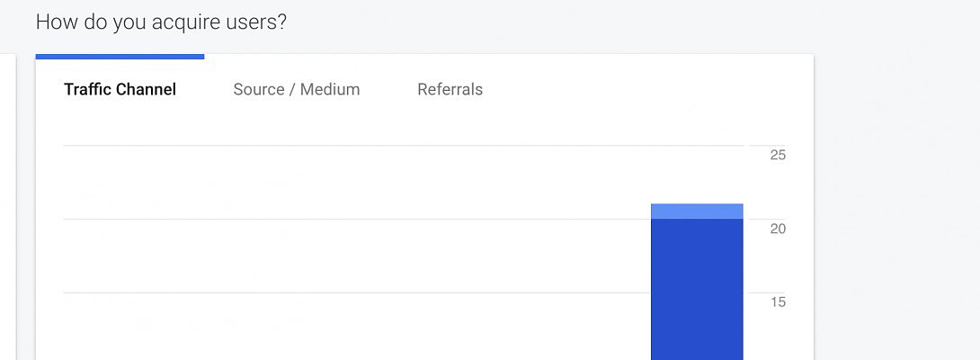Image resolution: width=980 pixels, height=360 pixels.
Task: Click the dark blue bar segment
Action: coord(697,288)
